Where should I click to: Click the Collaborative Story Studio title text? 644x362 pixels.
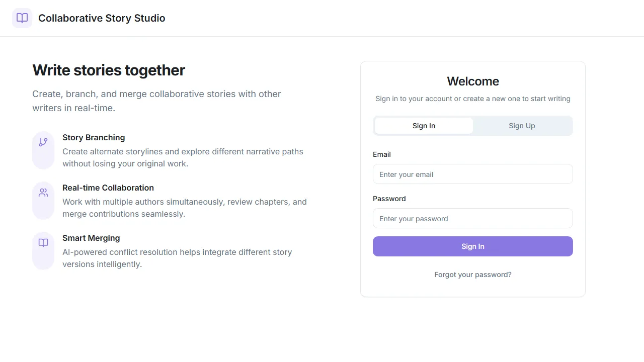tap(102, 18)
